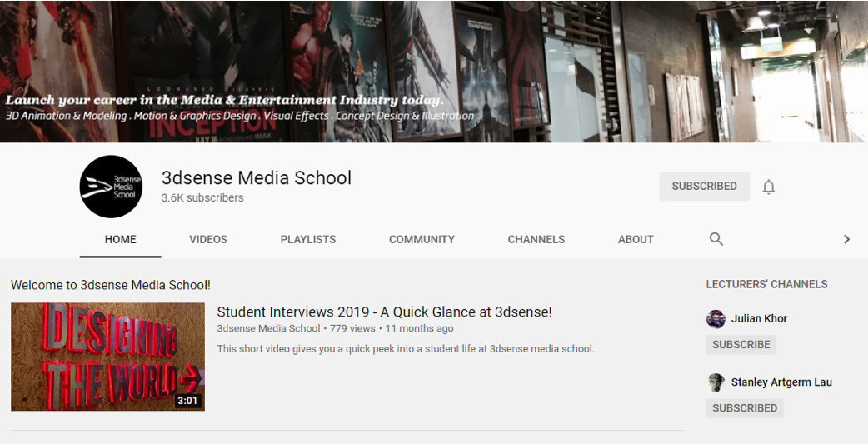Switch to the VIDEOS tab
This screenshot has height=444, width=868.
click(208, 239)
